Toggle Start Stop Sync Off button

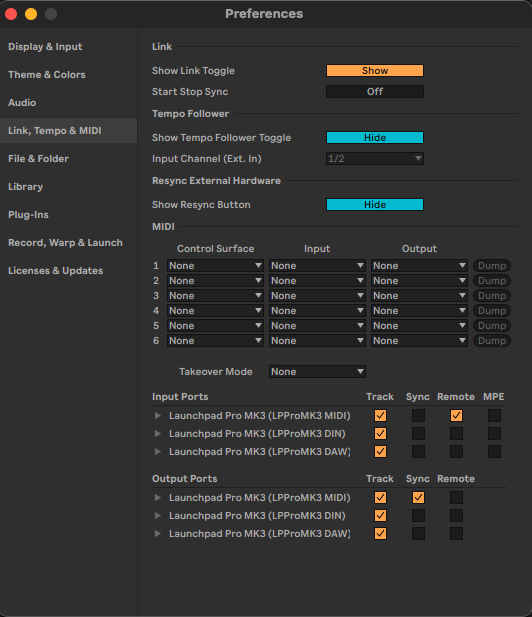click(375, 91)
